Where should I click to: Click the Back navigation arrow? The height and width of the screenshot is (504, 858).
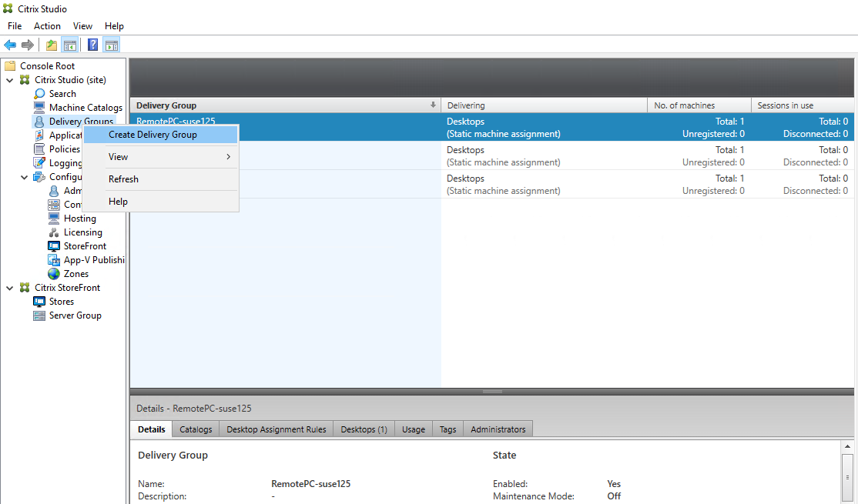(10, 44)
